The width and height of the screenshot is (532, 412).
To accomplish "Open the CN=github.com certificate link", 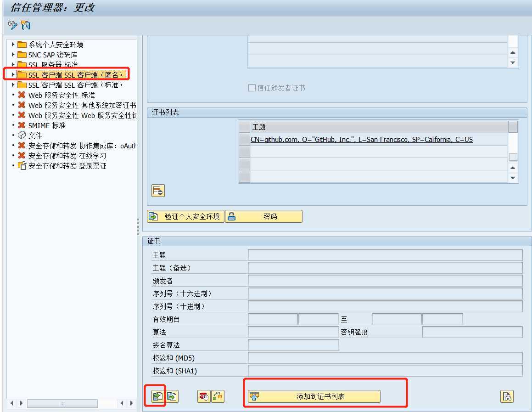I will (361, 140).
